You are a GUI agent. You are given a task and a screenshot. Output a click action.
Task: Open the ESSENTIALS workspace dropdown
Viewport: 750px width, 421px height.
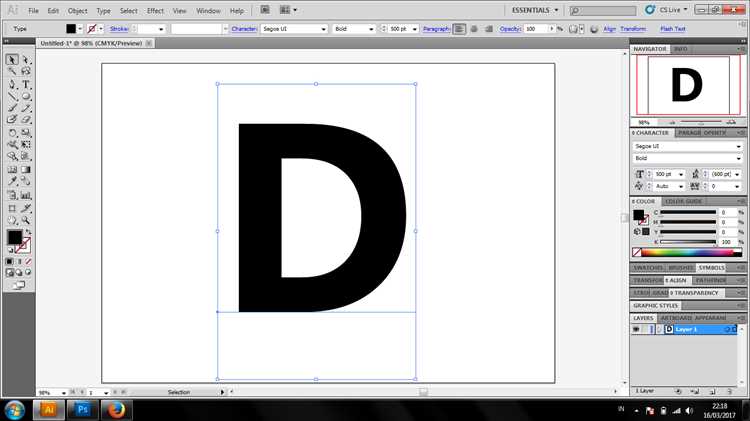(x=535, y=10)
